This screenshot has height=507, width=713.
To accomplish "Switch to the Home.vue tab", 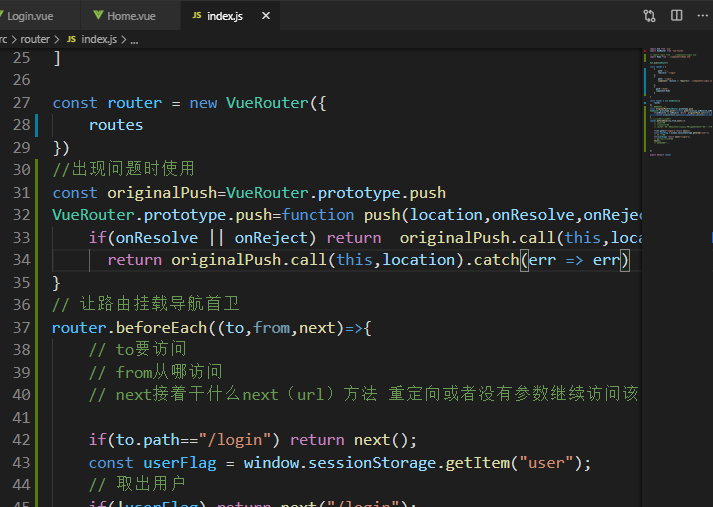I will pos(131,16).
